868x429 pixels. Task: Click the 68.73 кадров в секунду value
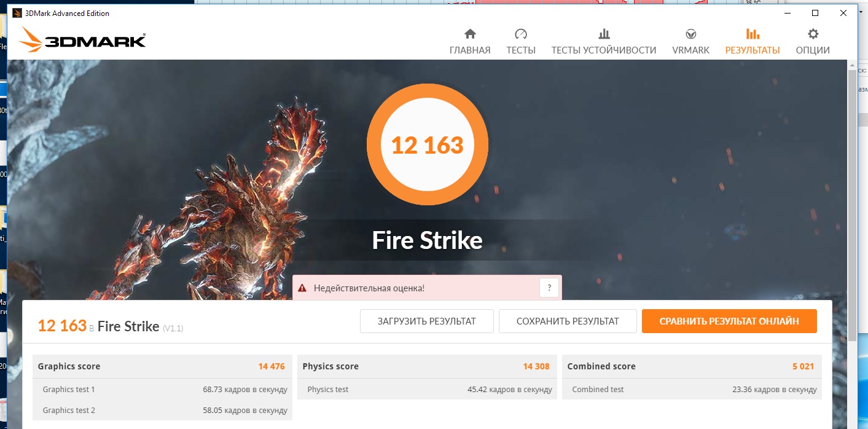[244, 389]
